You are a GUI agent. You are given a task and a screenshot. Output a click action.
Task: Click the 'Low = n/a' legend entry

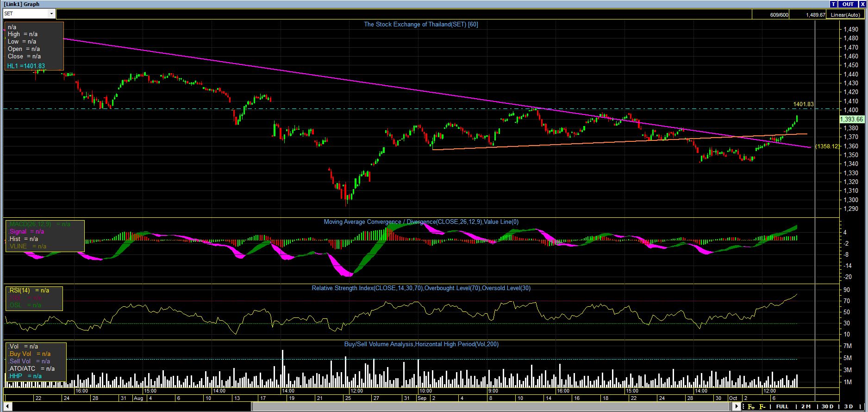coord(22,42)
